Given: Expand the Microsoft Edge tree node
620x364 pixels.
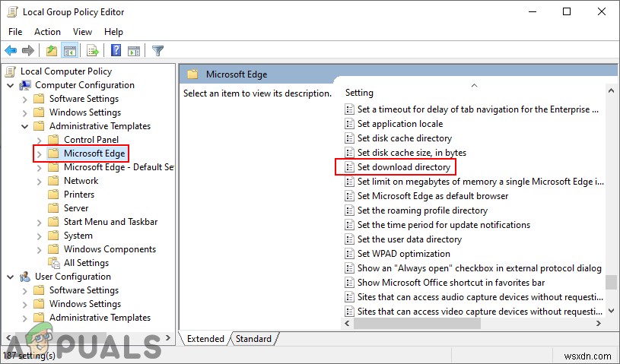Looking at the screenshot, I should click(x=39, y=154).
